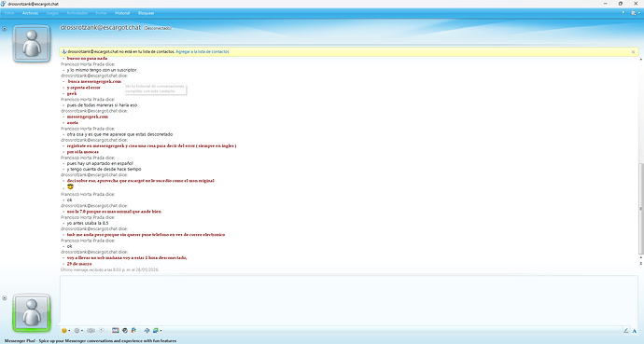Click the info icon in yellow bar
Image resolution: width=644 pixels, height=344 pixels.
point(63,52)
